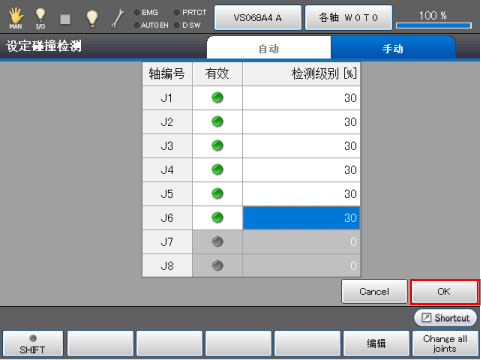Toggle the SHIFT indicator button
The height and width of the screenshot is (360, 481).
pyautogui.click(x=33, y=344)
